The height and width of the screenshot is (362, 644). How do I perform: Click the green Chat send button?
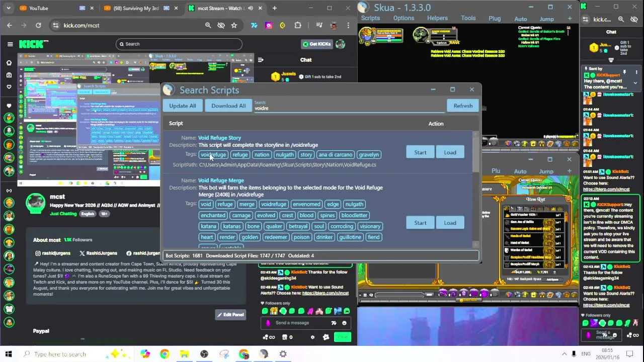click(343, 337)
